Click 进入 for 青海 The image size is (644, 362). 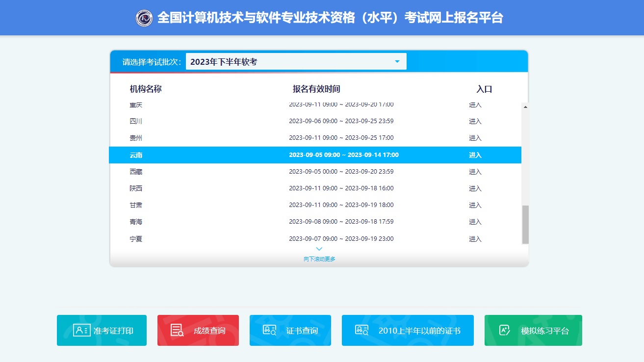coord(475,222)
